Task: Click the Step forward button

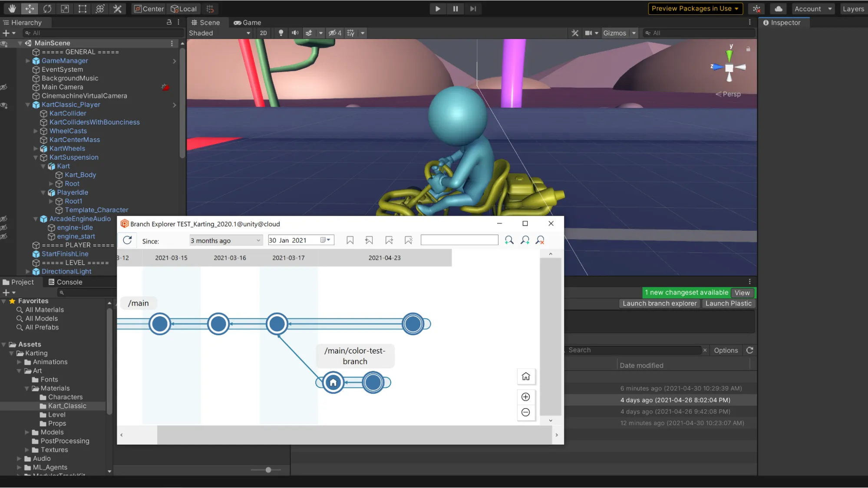Action: pyautogui.click(x=473, y=9)
